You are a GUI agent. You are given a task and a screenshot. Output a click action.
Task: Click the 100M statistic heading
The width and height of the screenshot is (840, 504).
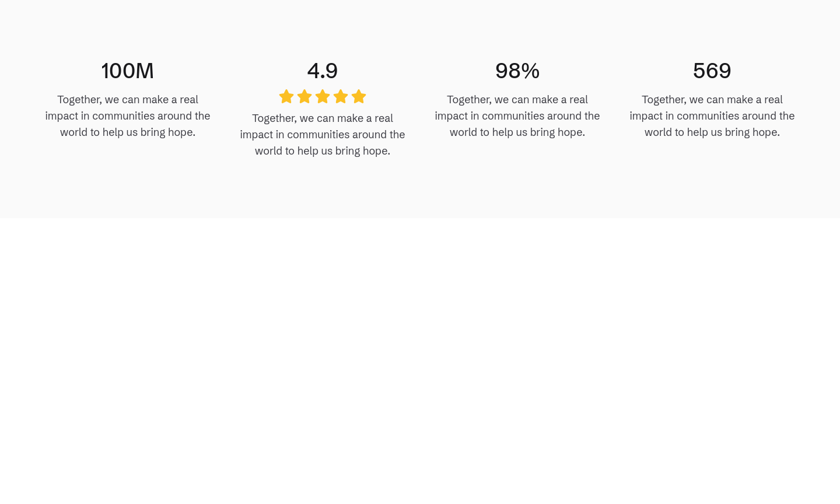pos(128,71)
